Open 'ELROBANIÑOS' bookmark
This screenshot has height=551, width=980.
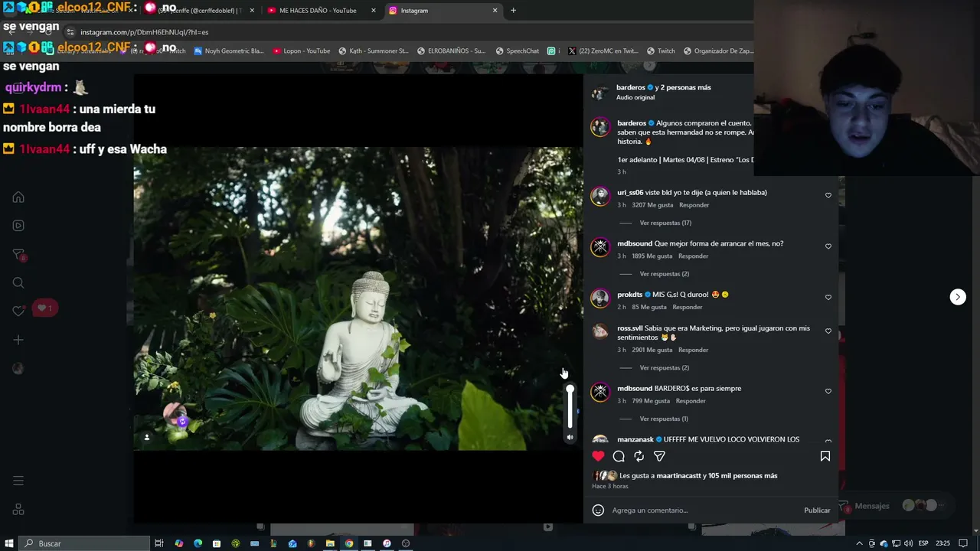point(452,51)
